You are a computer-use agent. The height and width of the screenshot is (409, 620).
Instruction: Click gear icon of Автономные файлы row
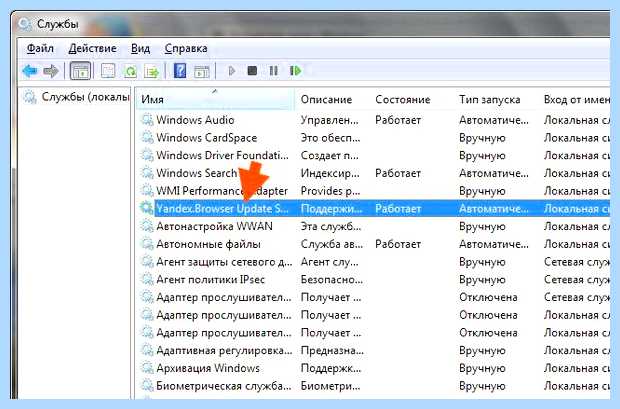(x=147, y=244)
